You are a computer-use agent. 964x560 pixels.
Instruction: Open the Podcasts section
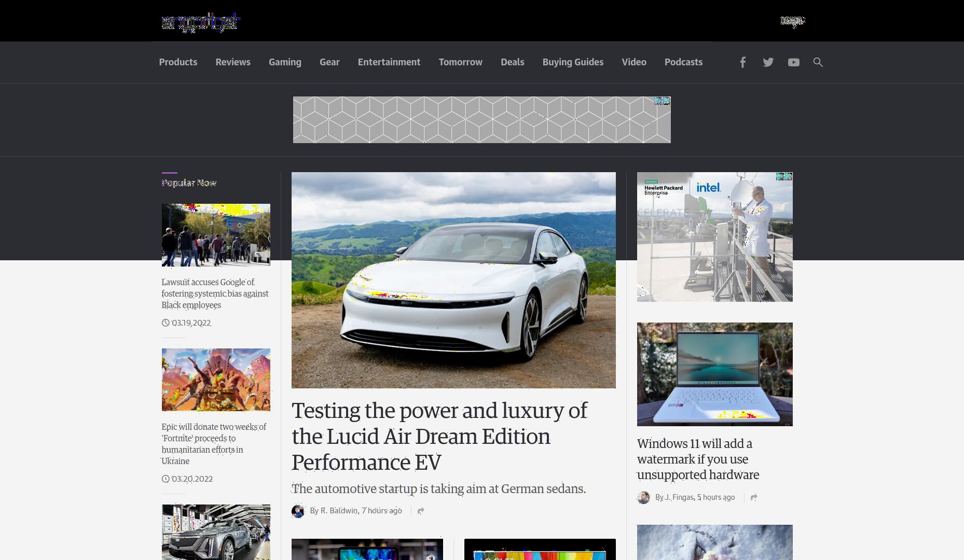click(x=683, y=62)
